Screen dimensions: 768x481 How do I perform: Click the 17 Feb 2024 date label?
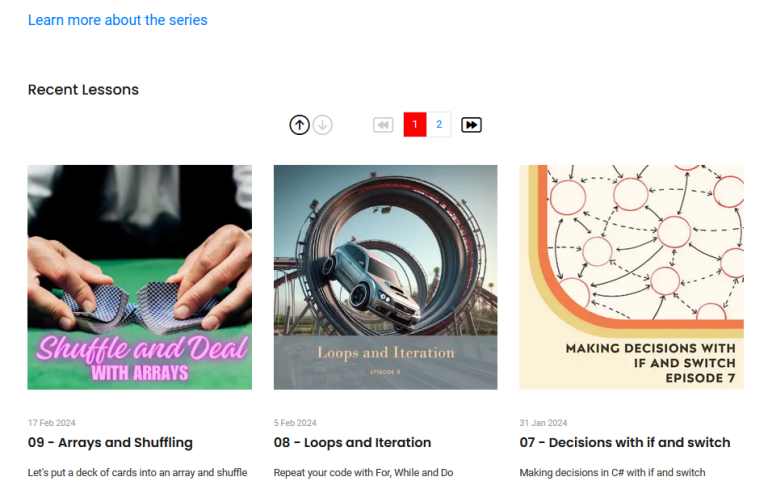[50, 423]
